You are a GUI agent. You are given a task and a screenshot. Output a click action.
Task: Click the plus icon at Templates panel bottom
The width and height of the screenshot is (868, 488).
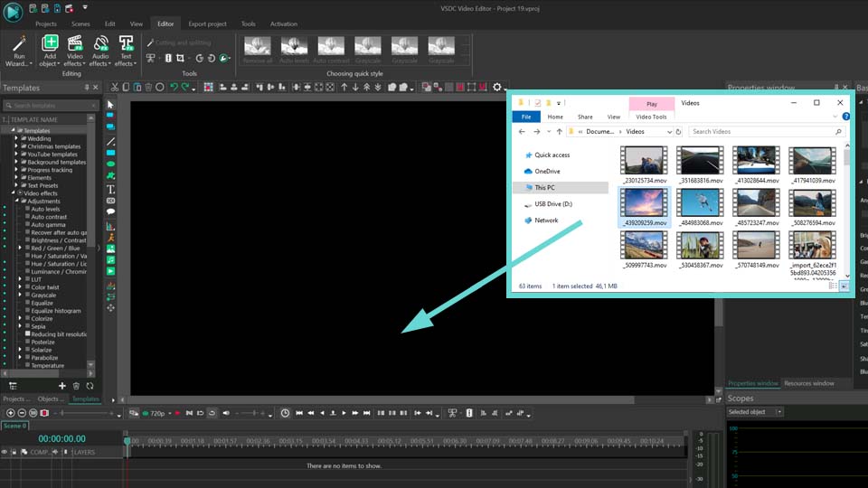(x=62, y=386)
